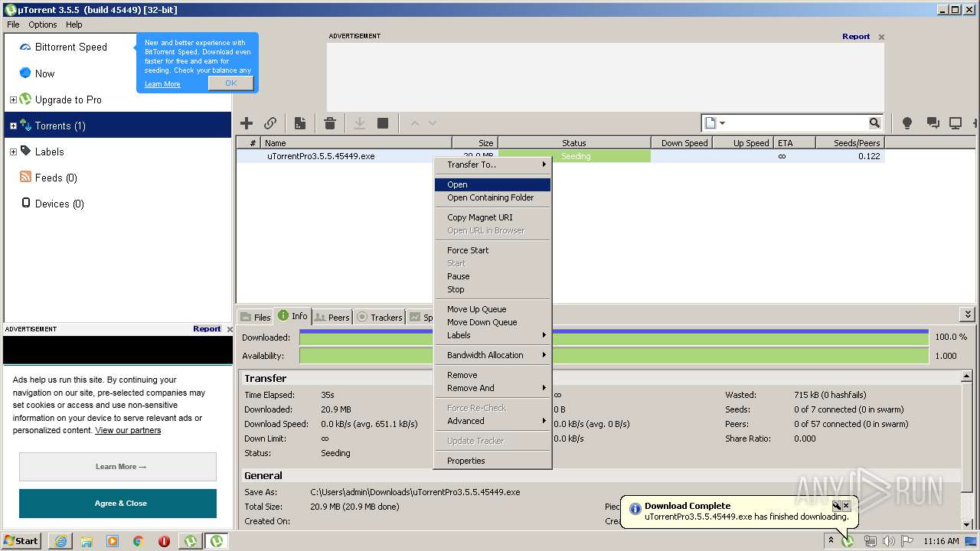Click the View our partners link
The image size is (980, 551).
click(128, 430)
